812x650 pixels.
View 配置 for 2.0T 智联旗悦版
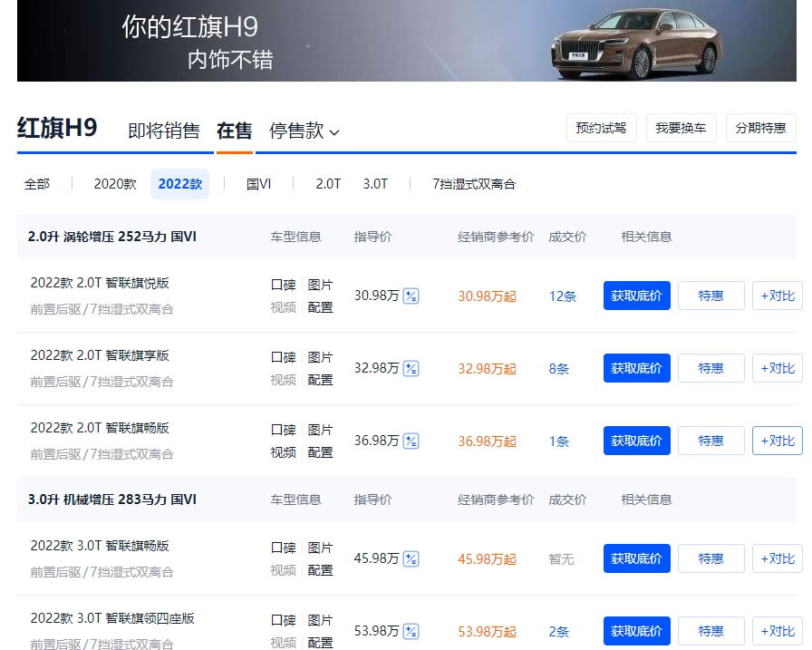320,307
